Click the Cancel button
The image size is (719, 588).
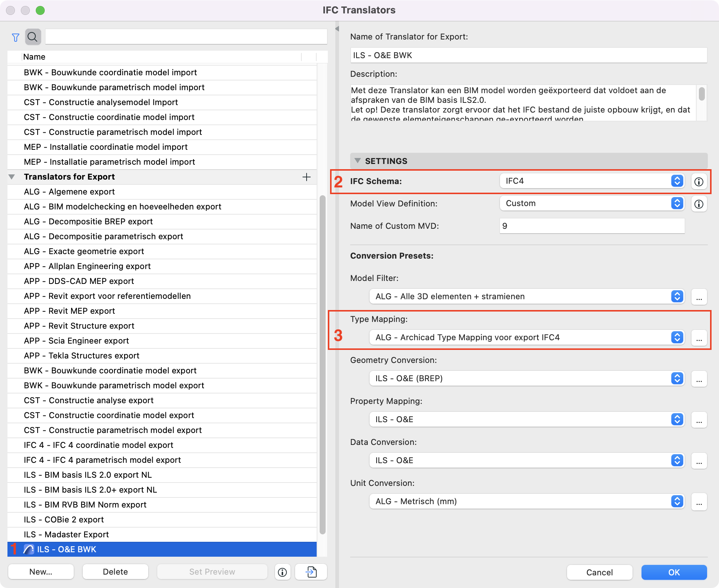pos(599,572)
